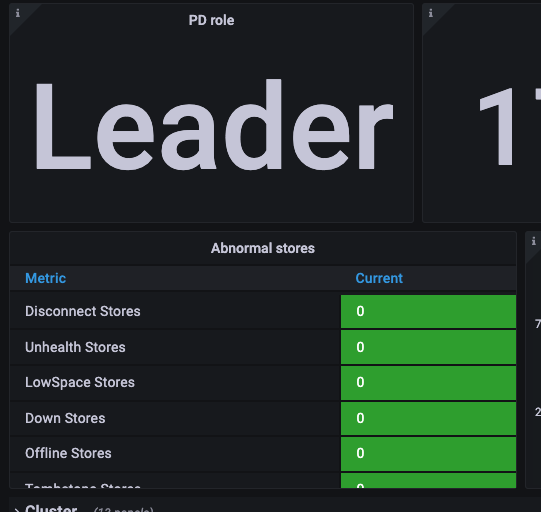Click green value cell for Unhealth Stores
541x512 pixels.
[x=428, y=347]
